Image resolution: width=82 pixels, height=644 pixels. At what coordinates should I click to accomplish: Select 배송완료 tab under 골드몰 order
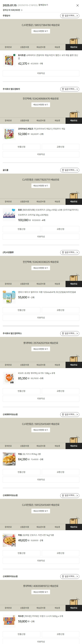74,201
